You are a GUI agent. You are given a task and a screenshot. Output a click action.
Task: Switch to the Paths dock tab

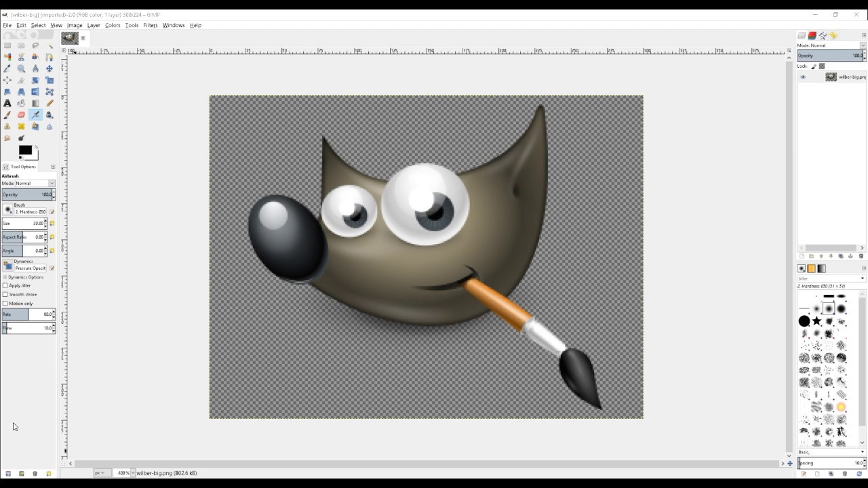coord(823,35)
